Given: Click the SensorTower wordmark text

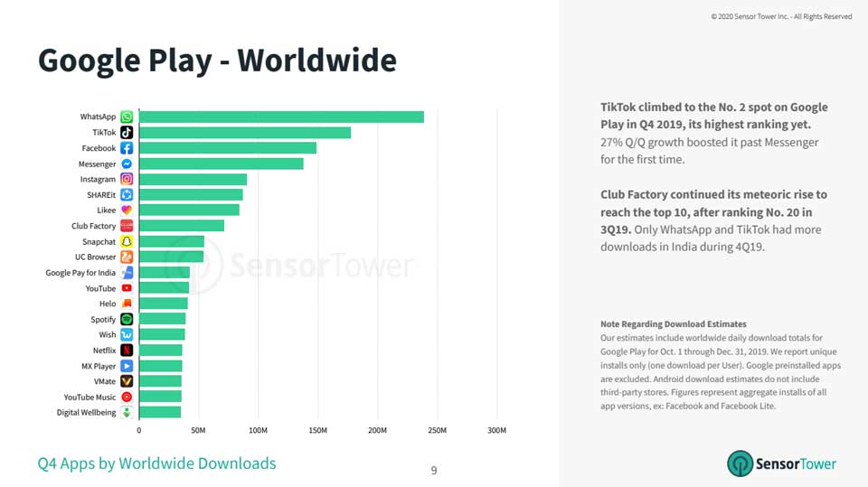Looking at the screenshot, I should click(x=796, y=464).
